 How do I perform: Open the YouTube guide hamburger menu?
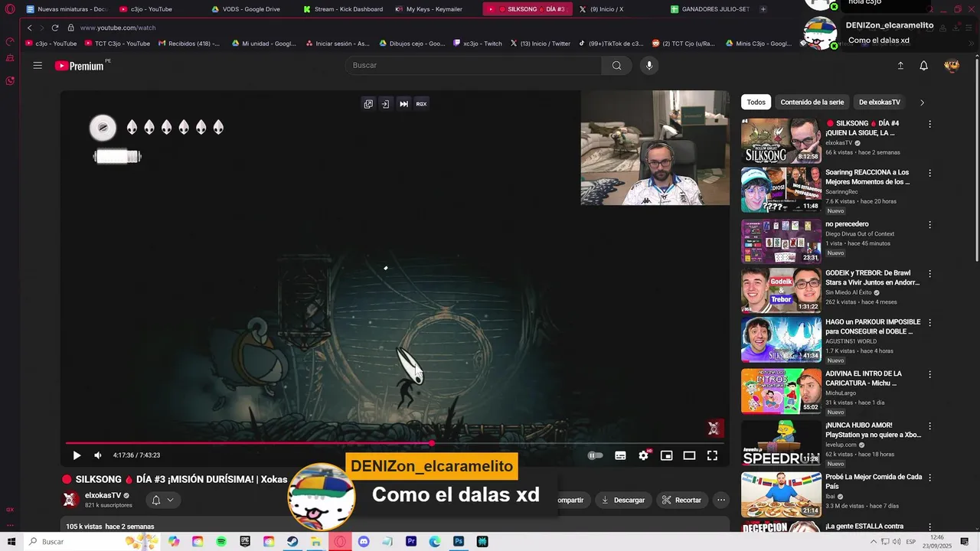38,65
